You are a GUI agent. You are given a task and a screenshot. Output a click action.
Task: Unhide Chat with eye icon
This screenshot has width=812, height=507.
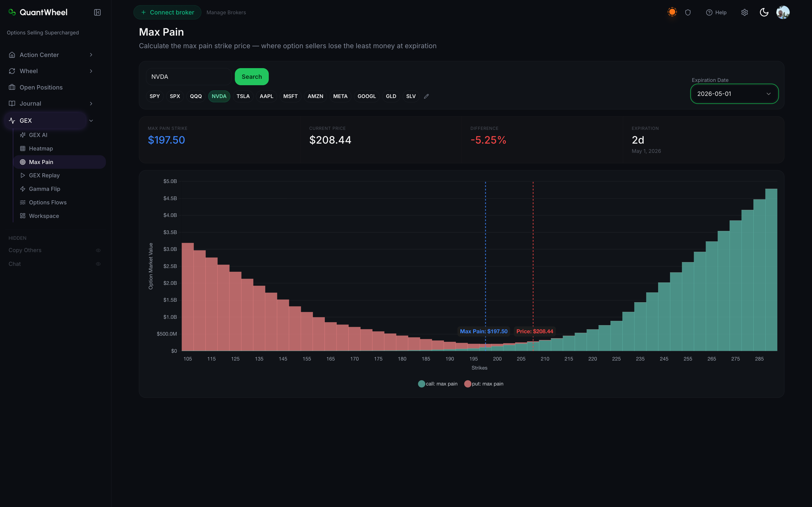[98, 264]
